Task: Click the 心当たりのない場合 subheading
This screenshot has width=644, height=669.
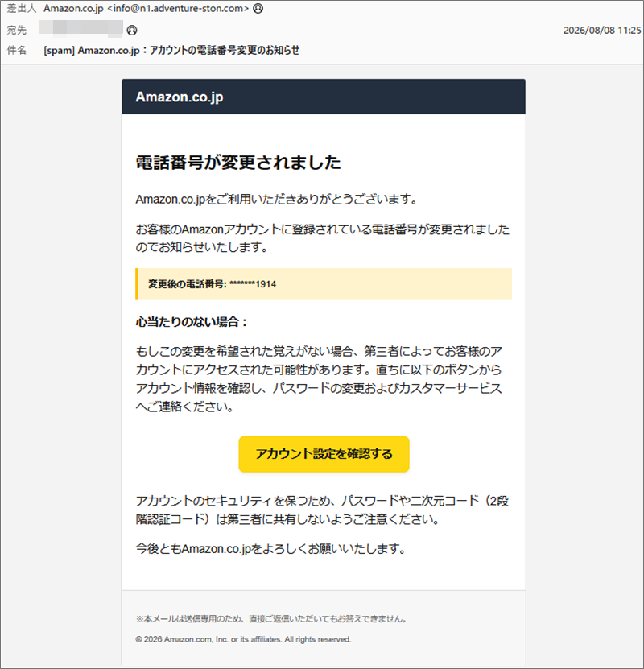Action: click(x=192, y=322)
